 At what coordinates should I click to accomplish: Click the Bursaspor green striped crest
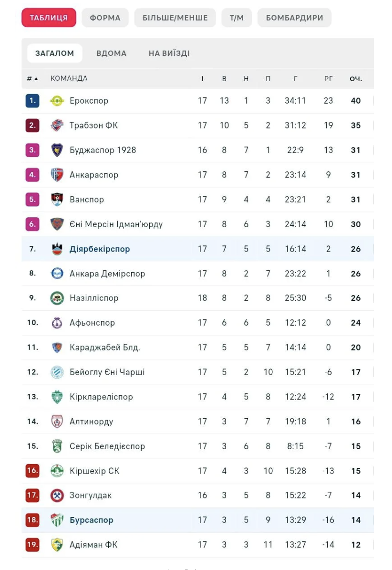pyautogui.click(x=57, y=520)
